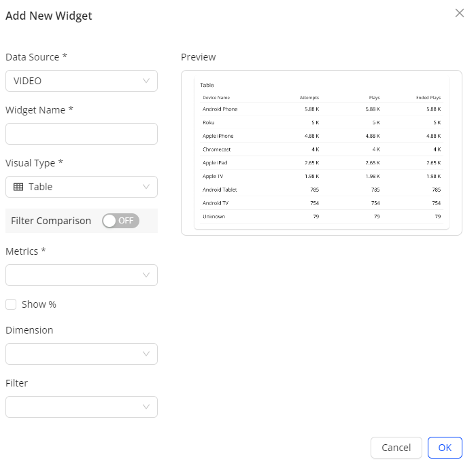Open the Metrics dropdown
476x466 pixels.
[81, 275]
